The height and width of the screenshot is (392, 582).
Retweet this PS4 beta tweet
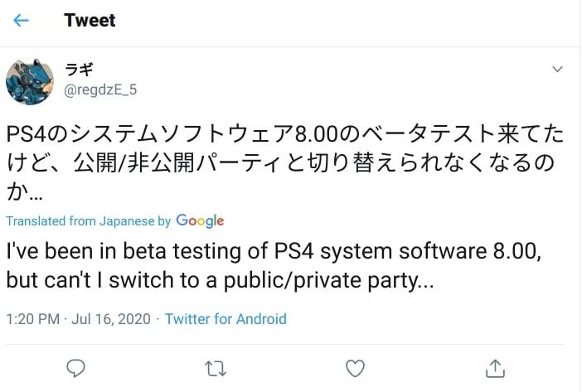click(x=216, y=367)
